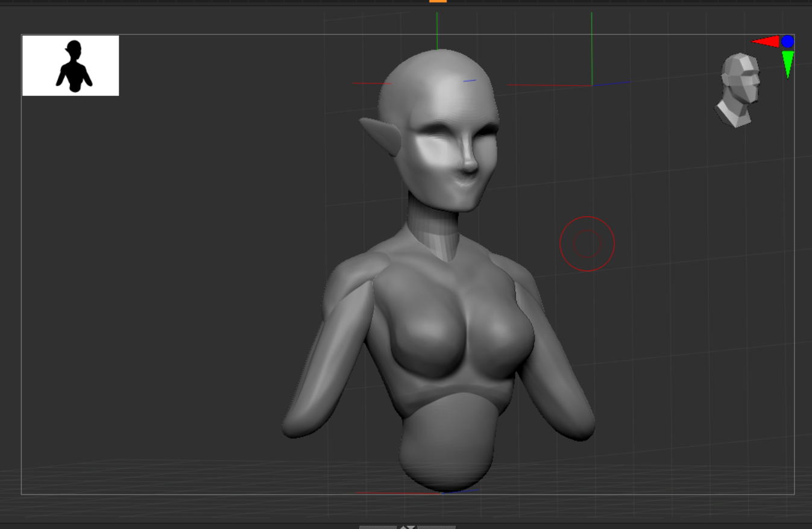Image resolution: width=812 pixels, height=529 pixels.
Task: Click the bust silhouette reference icon
Action: (x=71, y=65)
